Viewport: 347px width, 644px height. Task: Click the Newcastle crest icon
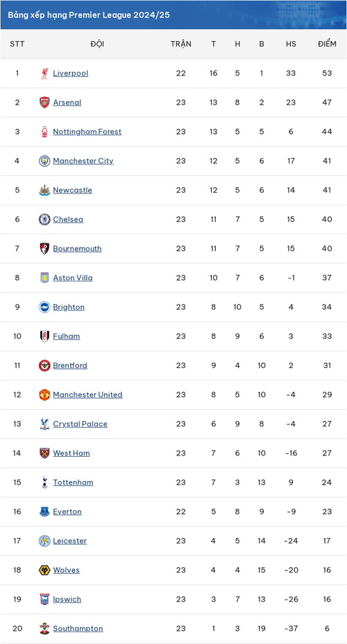44,190
